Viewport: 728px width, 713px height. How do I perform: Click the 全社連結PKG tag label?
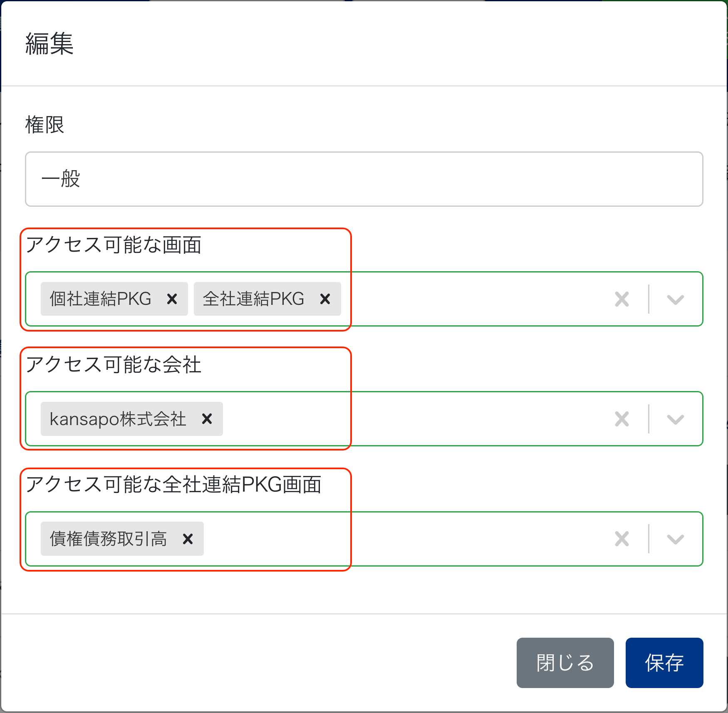pos(253,299)
